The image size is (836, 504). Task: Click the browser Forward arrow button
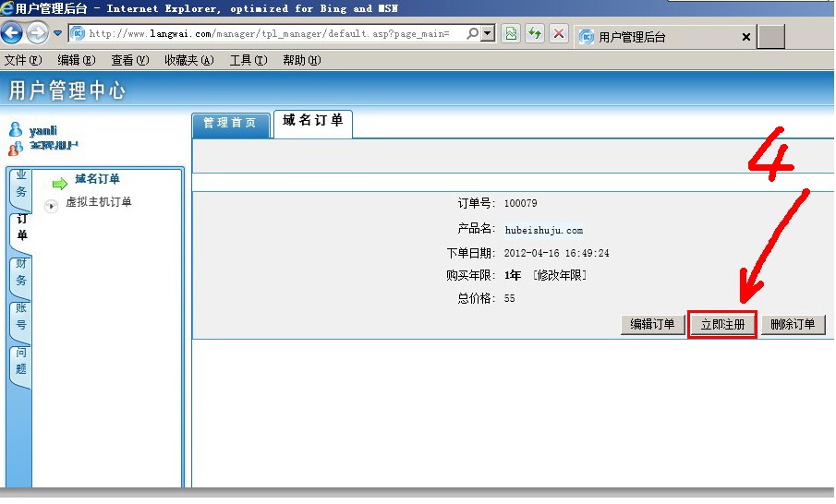click(x=37, y=34)
